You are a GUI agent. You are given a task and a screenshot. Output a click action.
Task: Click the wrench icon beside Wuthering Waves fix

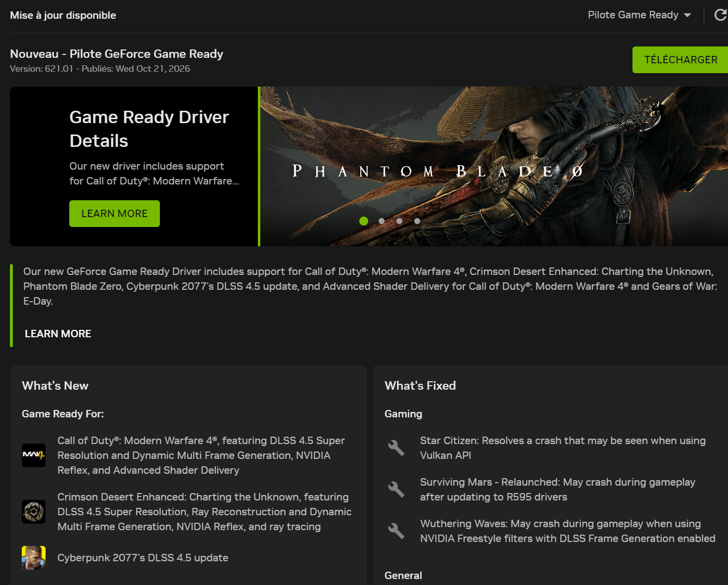coord(396,531)
